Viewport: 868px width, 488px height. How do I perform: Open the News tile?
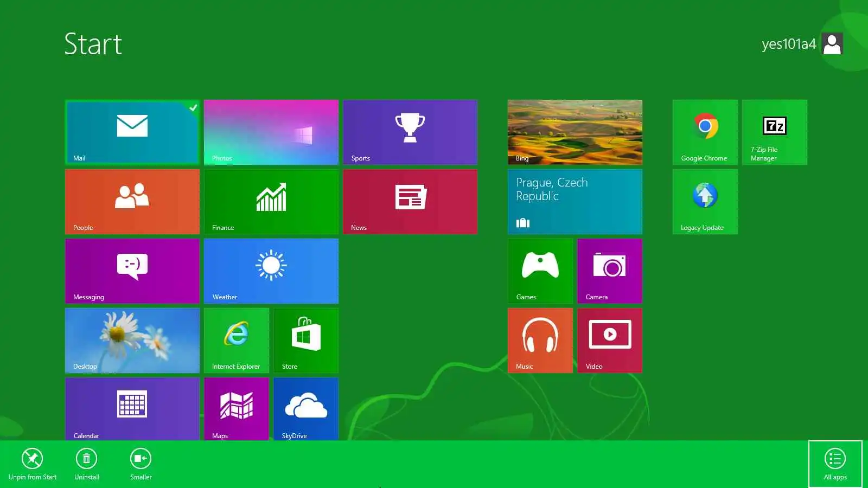[x=410, y=202]
